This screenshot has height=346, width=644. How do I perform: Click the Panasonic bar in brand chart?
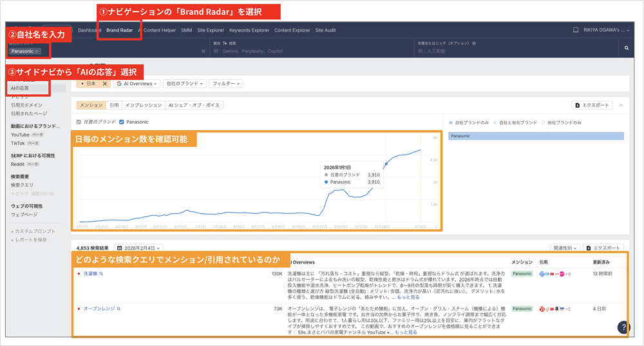tap(536, 136)
